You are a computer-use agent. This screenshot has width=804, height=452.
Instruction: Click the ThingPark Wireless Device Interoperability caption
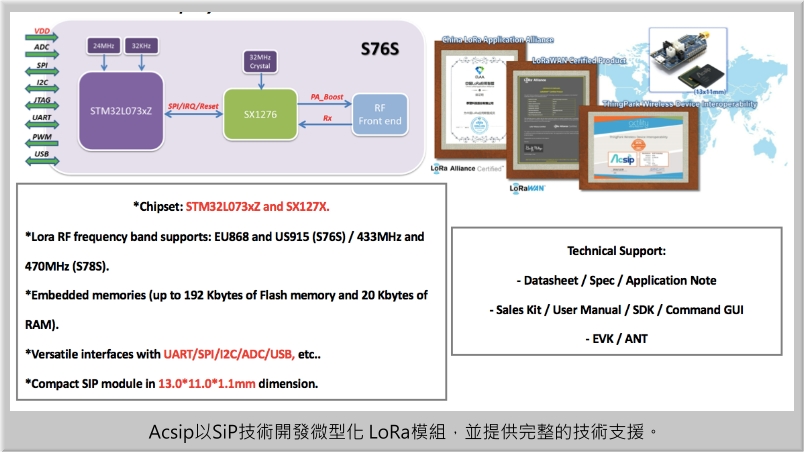[x=680, y=104]
